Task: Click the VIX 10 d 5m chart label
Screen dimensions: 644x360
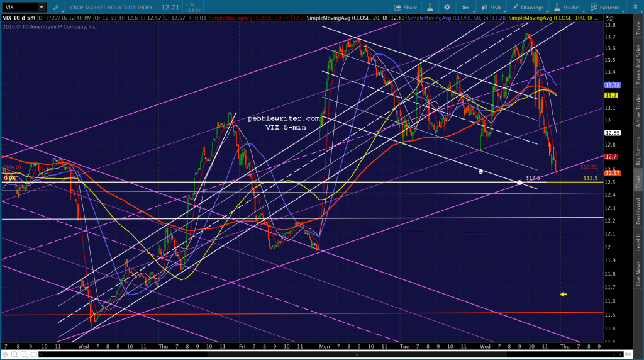Action: coord(19,18)
